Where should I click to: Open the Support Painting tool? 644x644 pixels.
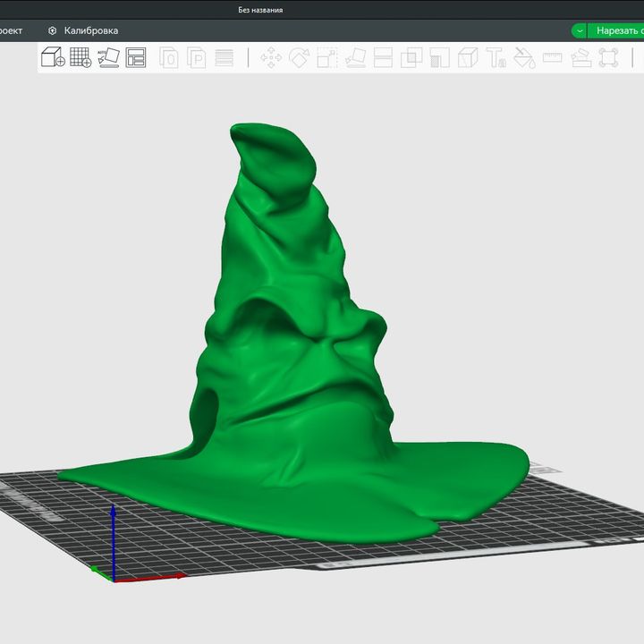coord(439,58)
